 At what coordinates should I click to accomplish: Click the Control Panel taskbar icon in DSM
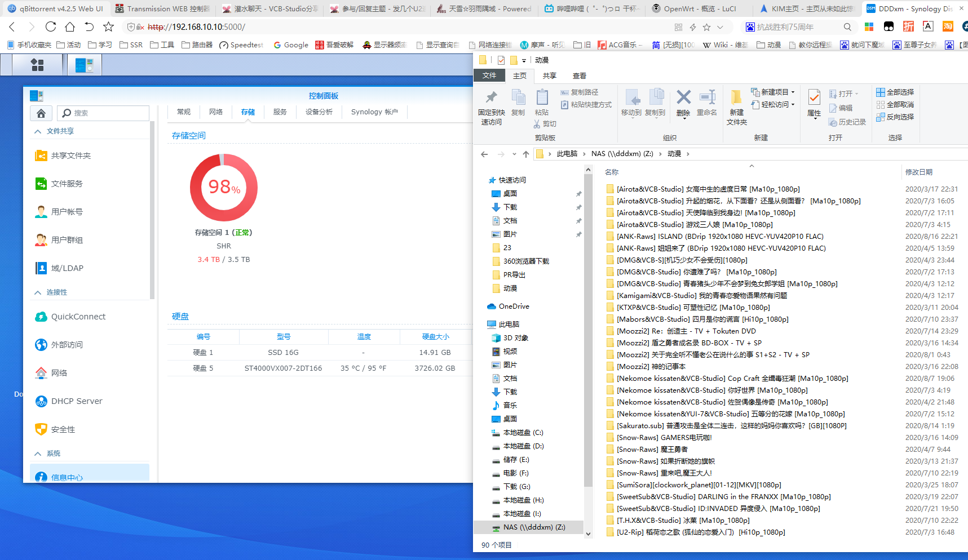[x=85, y=65]
